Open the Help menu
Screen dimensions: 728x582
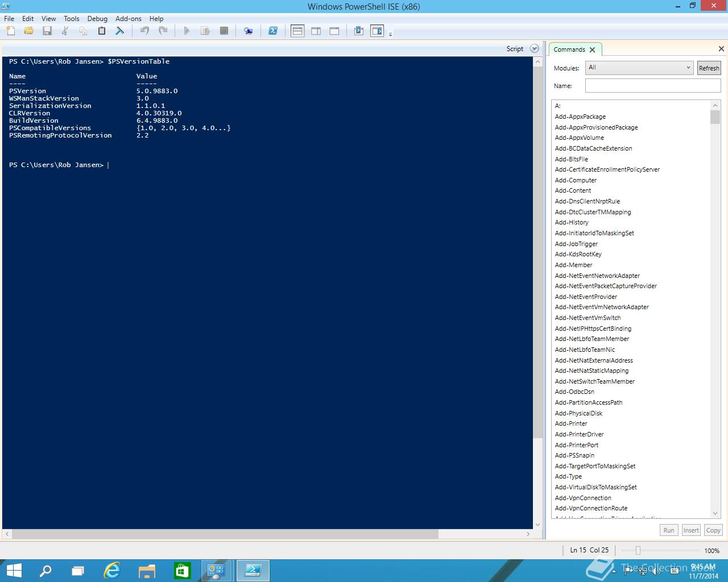156,19
